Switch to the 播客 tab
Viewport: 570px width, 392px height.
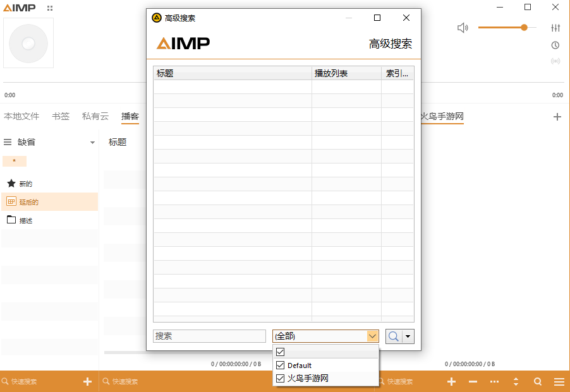[x=130, y=116]
